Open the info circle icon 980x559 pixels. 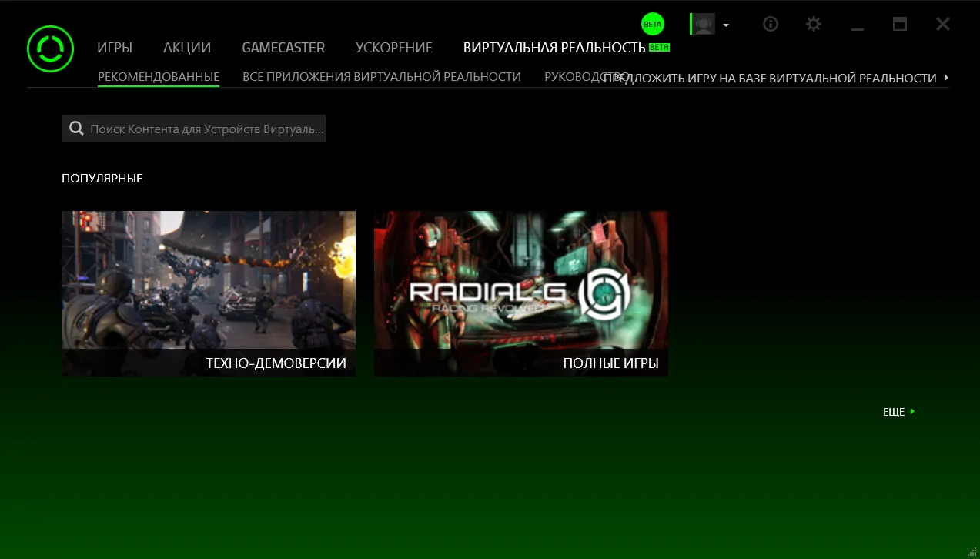pyautogui.click(x=771, y=24)
